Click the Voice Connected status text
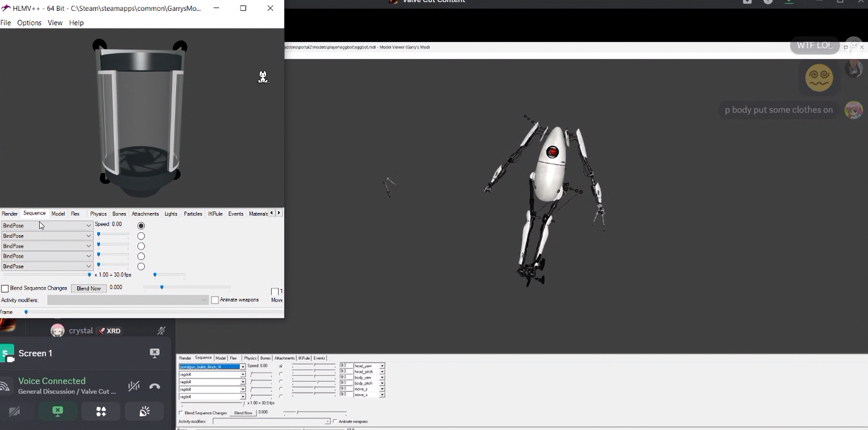The width and height of the screenshot is (868, 430). point(52,381)
